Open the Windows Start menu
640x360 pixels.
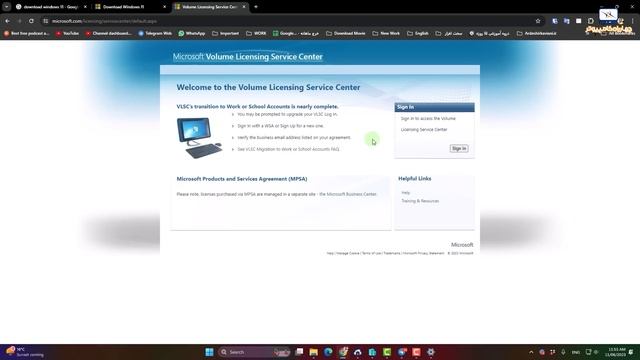tap(209, 352)
